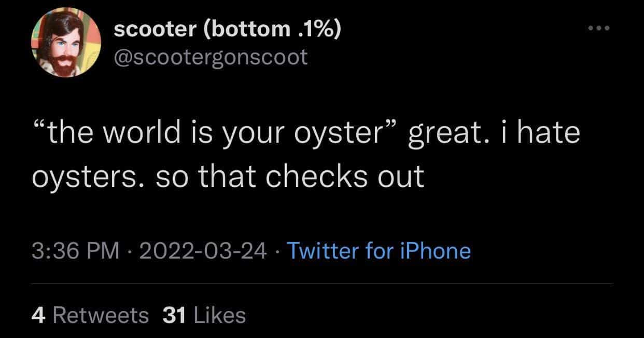The width and height of the screenshot is (644, 338).
Task: Click the like count number 31
Action: point(174,315)
